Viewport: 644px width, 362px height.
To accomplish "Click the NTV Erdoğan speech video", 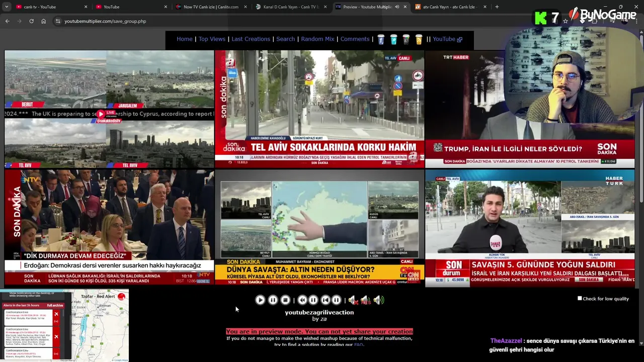I will [x=109, y=227].
